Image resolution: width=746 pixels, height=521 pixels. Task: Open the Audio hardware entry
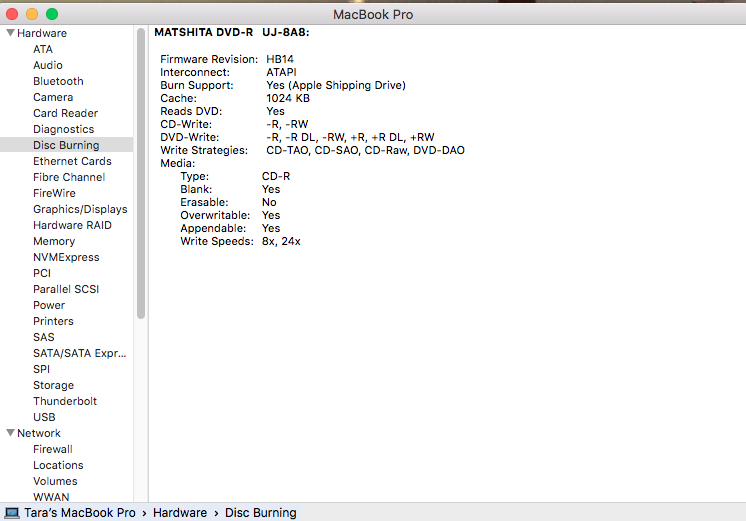point(48,65)
